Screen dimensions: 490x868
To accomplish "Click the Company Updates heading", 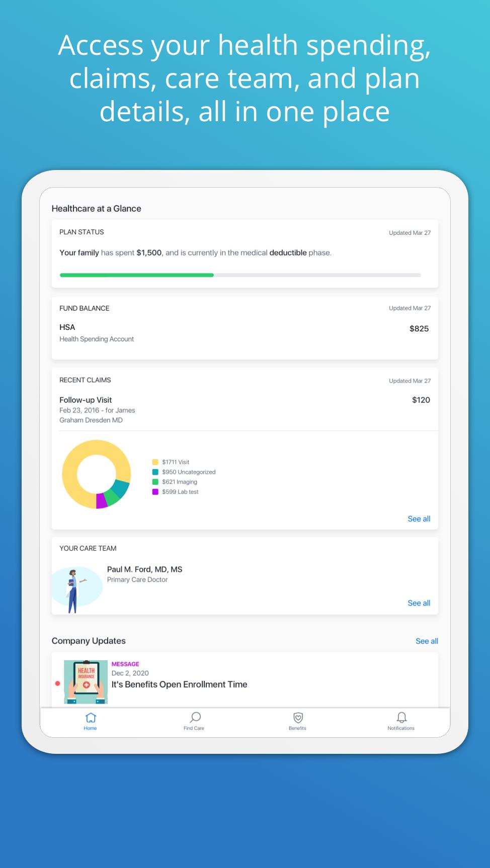I will pyautogui.click(x=89, y=641).
